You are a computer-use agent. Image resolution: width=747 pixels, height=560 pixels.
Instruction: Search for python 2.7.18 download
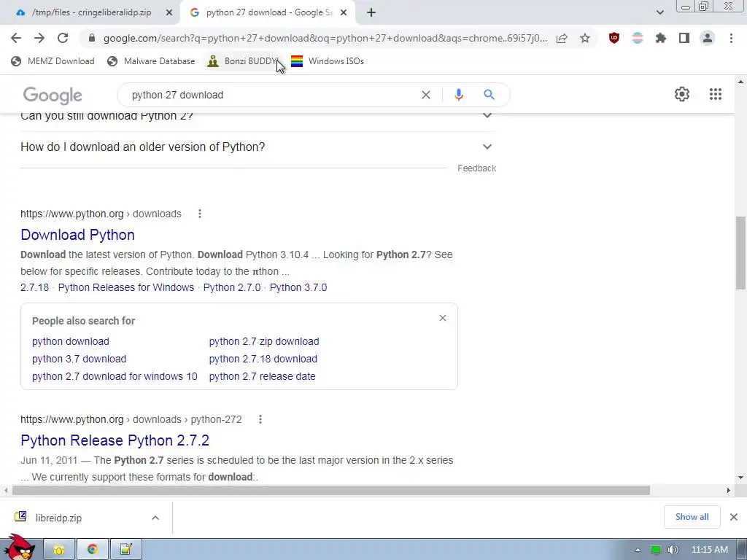pyautogui.click(x=263, y=359)
